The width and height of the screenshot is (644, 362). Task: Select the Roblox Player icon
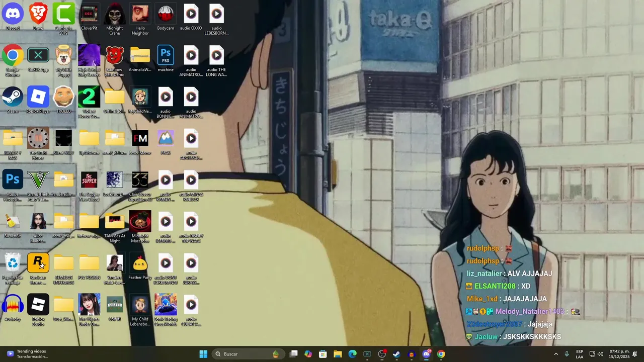pyautogui.click(x=38, y=100)
